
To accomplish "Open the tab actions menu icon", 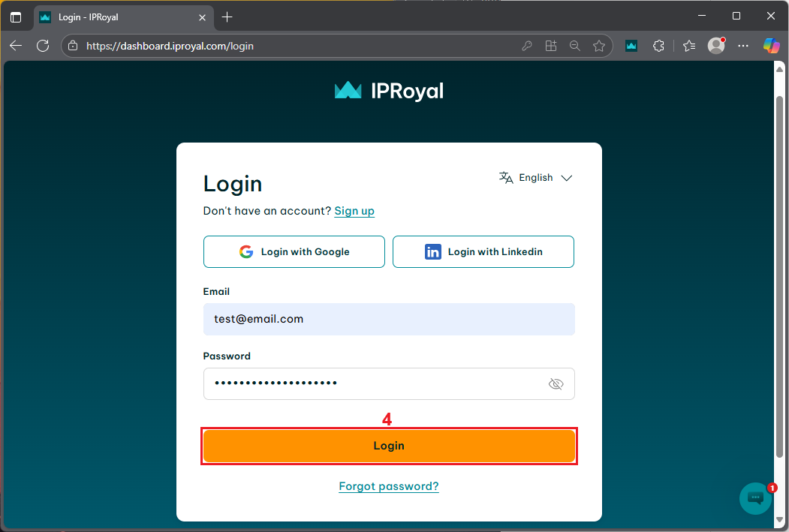I will click(16, 17).
